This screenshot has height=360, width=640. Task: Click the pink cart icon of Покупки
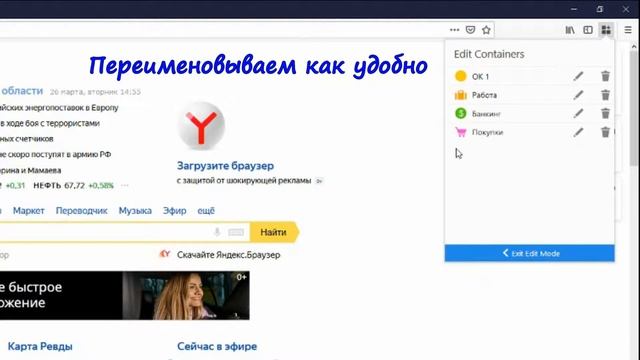click(x=460, y=132)
